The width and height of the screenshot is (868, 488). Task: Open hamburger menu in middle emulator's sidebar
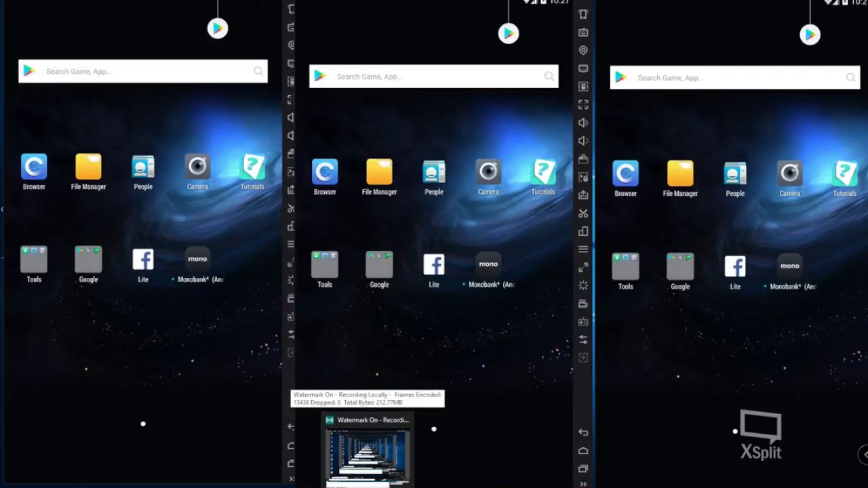coord(583,249)
